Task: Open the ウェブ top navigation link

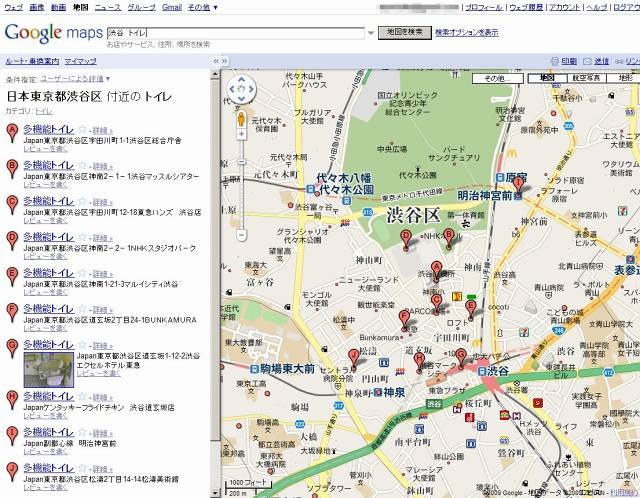Action: tap(13, 7)
